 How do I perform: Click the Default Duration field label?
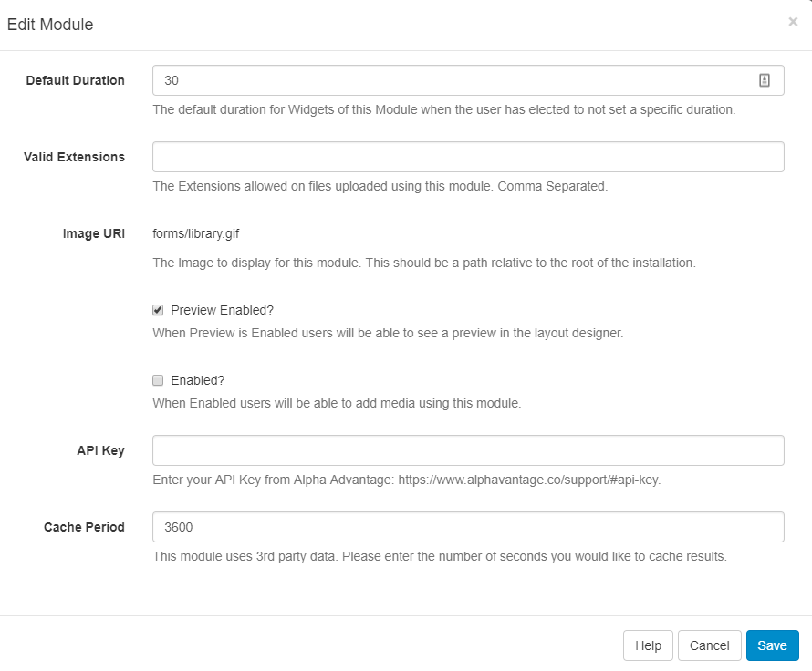coord(75,80)
